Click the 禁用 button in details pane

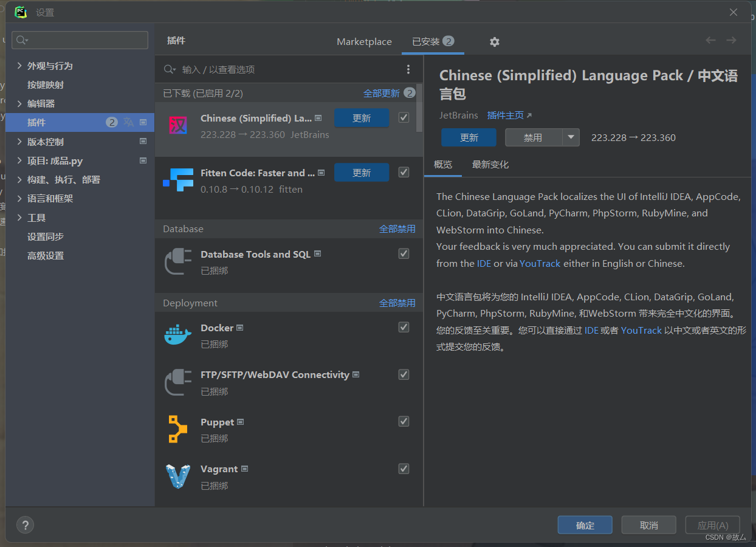[x=533, y=137]
